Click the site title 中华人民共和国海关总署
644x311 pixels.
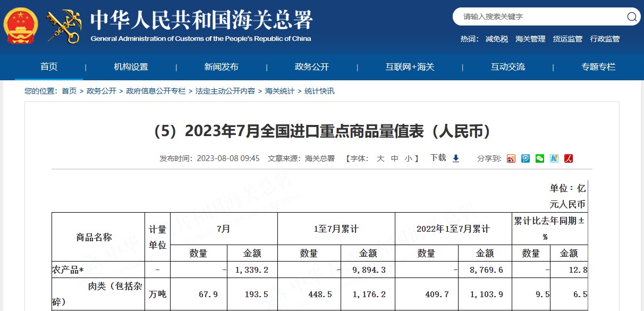click(201, 21)
